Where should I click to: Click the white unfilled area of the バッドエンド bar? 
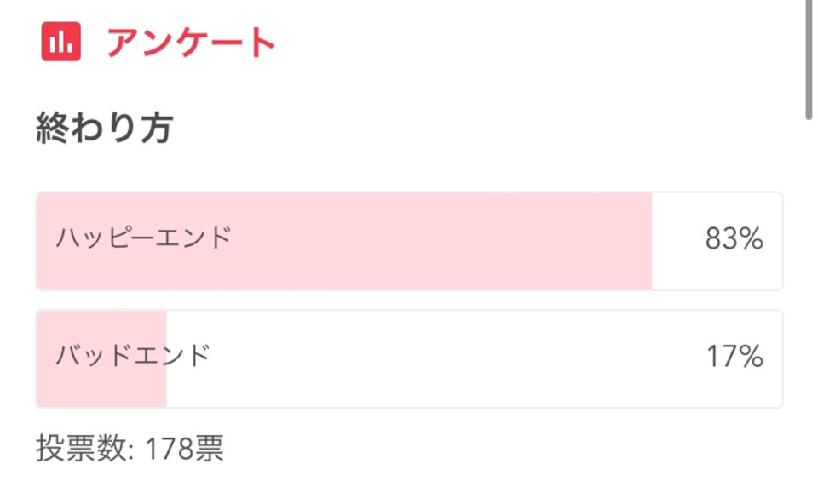point(475,358)
